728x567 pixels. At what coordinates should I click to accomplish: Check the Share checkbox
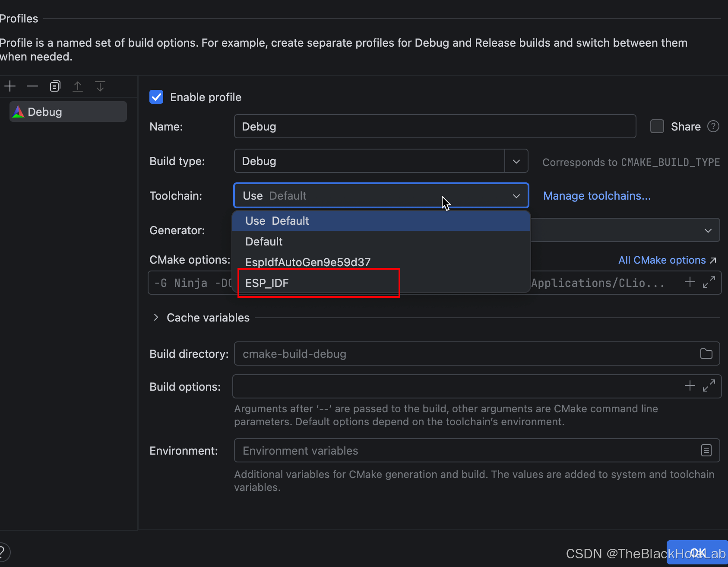click(x=657, y=126)
